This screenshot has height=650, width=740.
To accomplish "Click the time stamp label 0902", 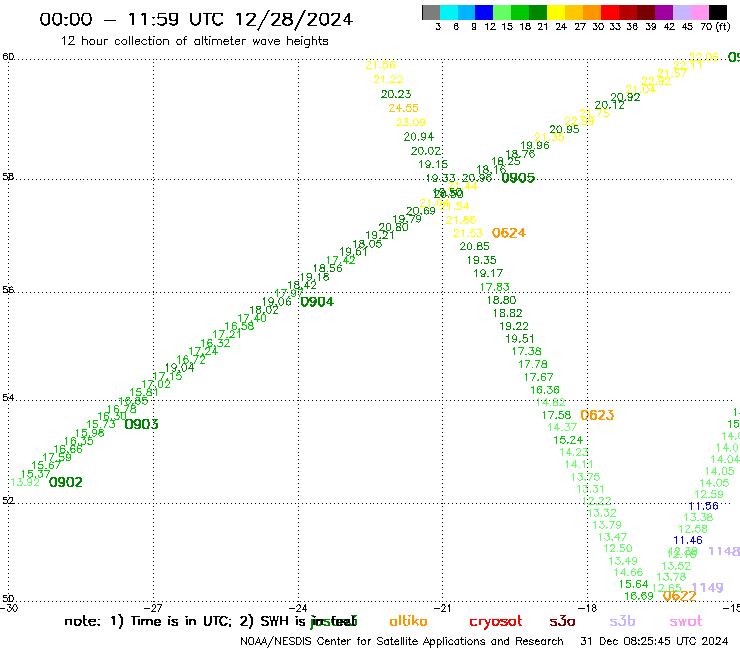I will [66, 482].
